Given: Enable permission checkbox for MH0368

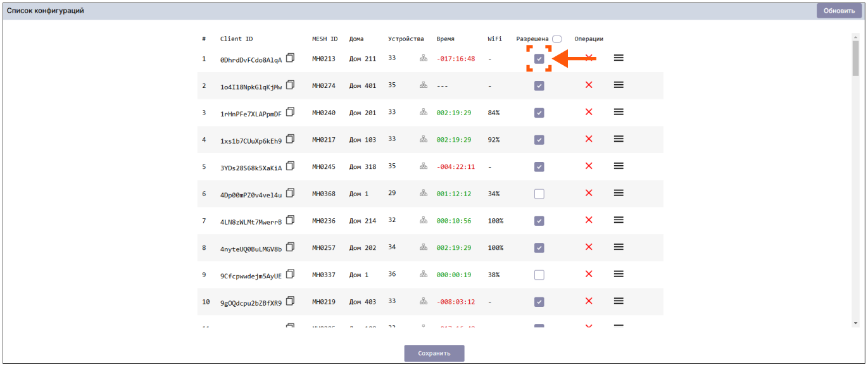Looking at the screenshot, I should point(539,194).
